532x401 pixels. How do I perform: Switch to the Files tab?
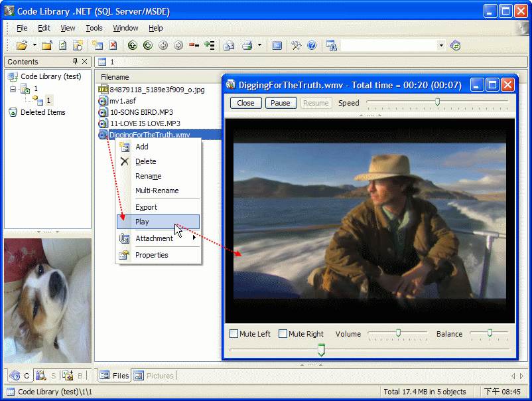tap(114, 376)
